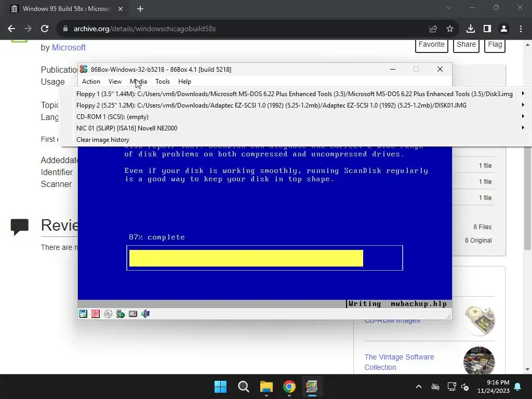Image resolution: width=532 pixels, height=399 pixels.
Task: Click the Media menu
Action: click(x=138, y=82)
